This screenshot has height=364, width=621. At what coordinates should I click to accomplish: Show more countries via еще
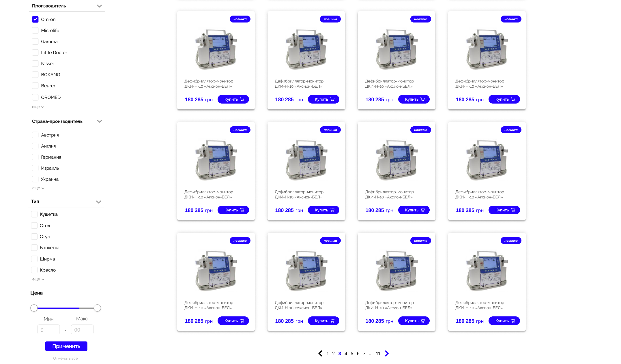pyautogui.click(x=38, y=188)
